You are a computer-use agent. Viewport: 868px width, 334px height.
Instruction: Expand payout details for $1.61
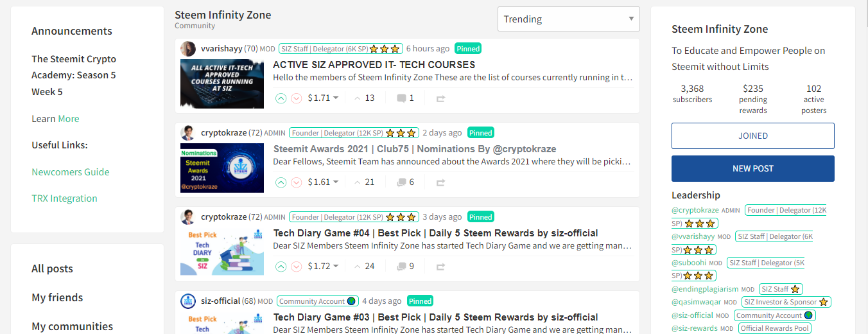(x=323, y=182)
